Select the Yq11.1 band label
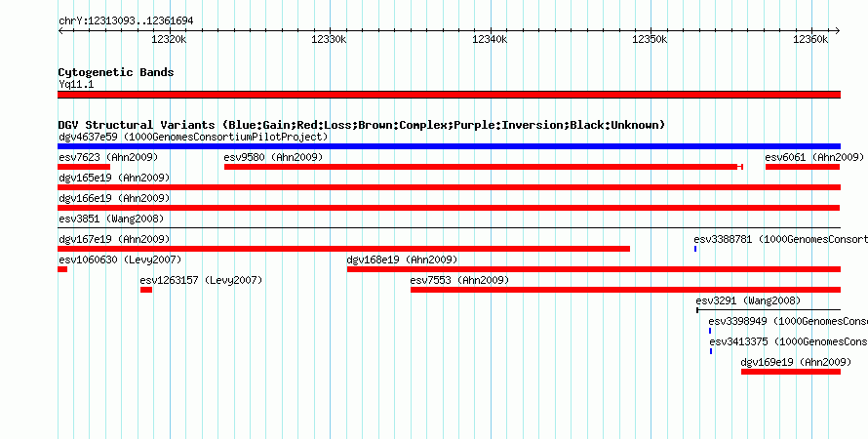 pos(76,84)
